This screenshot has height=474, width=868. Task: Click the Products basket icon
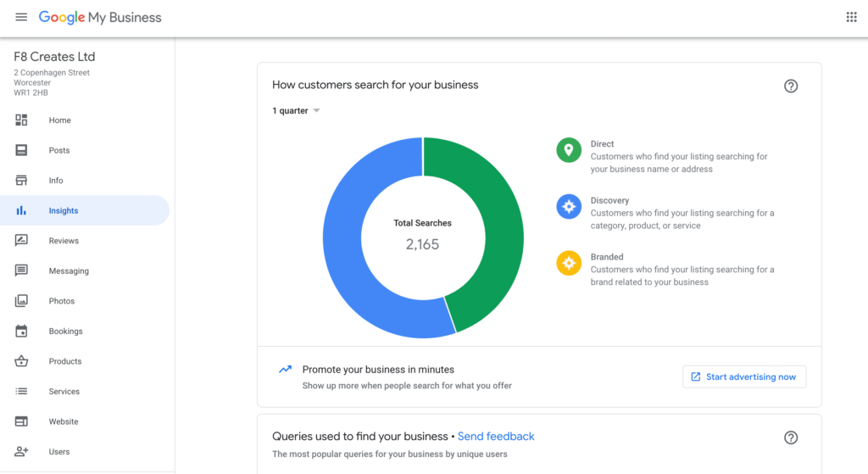pyautogui.click(x=21, y=361)
